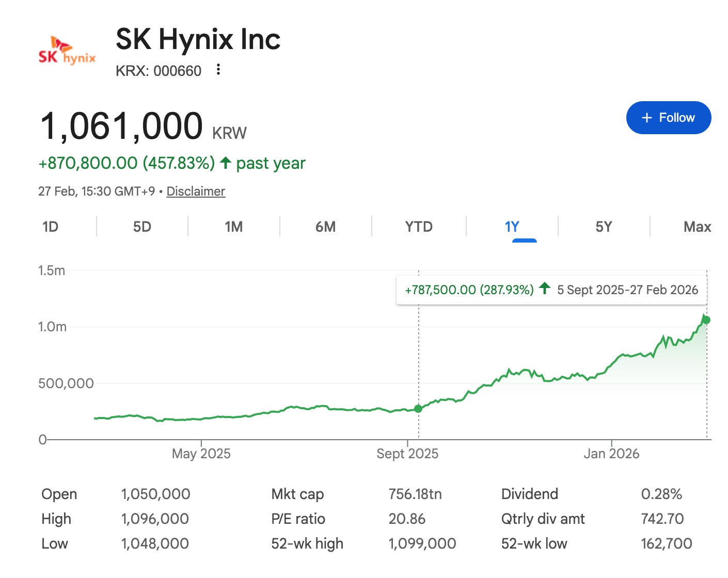Click the 52-wk low value 162,700
728x578 pixels.
pyautogui.click(x=667, y=543)
